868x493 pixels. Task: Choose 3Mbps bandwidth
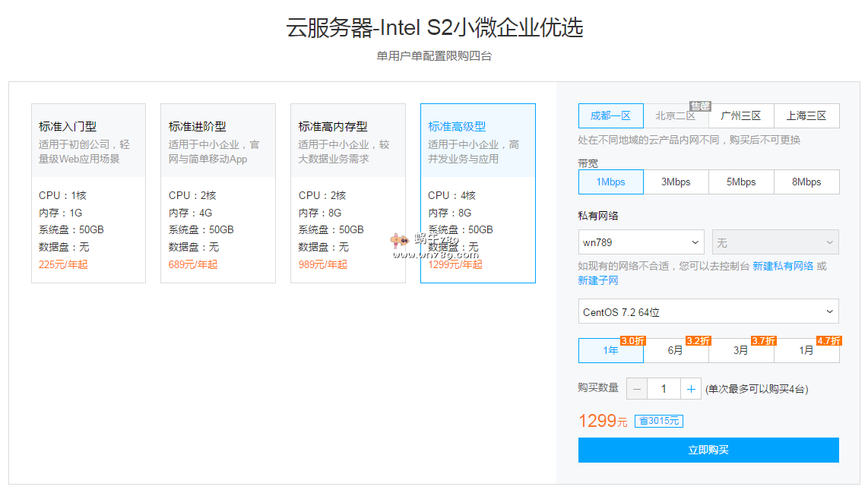click(x=676, y=182)
